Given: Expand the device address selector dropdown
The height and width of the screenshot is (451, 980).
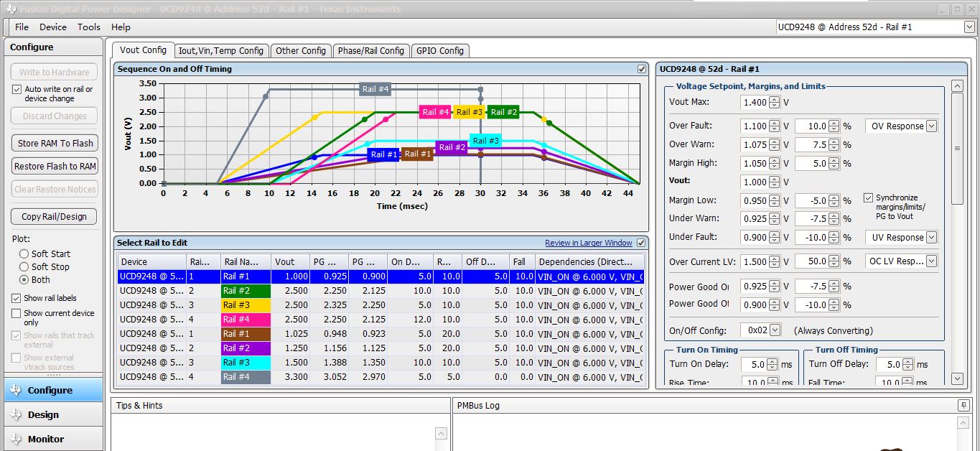Looking at the screenshot, I should (x=969, y=27).
